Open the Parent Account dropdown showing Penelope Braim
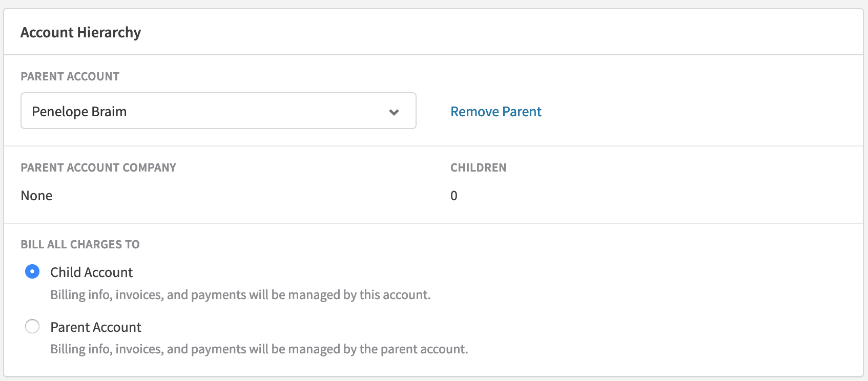Viewport: 868px width, 381px height. click(x=218, y=111)
